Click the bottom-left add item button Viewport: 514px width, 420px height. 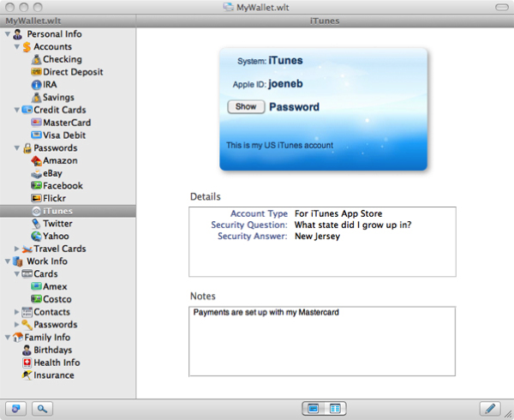coord(17,408)
